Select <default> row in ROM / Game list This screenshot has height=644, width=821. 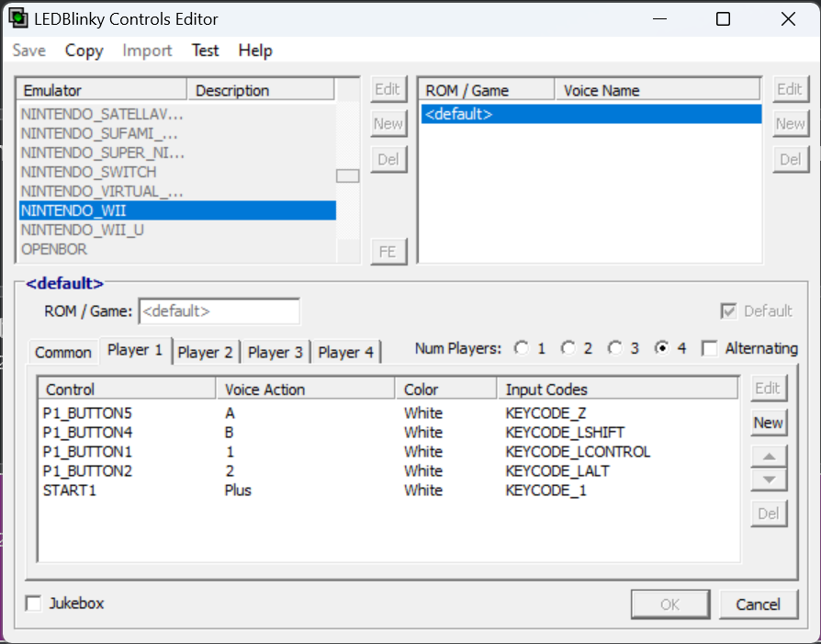click(x=591, y=114)
